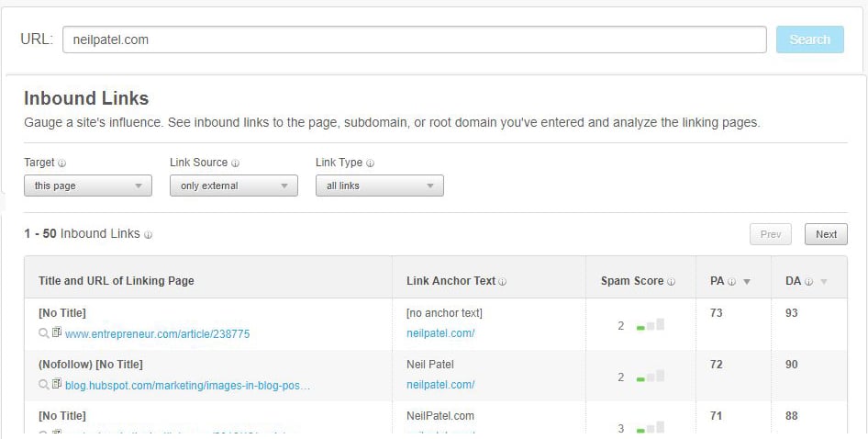Click the info icon beside 1 - 50 Inbound Links

pyautogui.click(x=148, y=235)
